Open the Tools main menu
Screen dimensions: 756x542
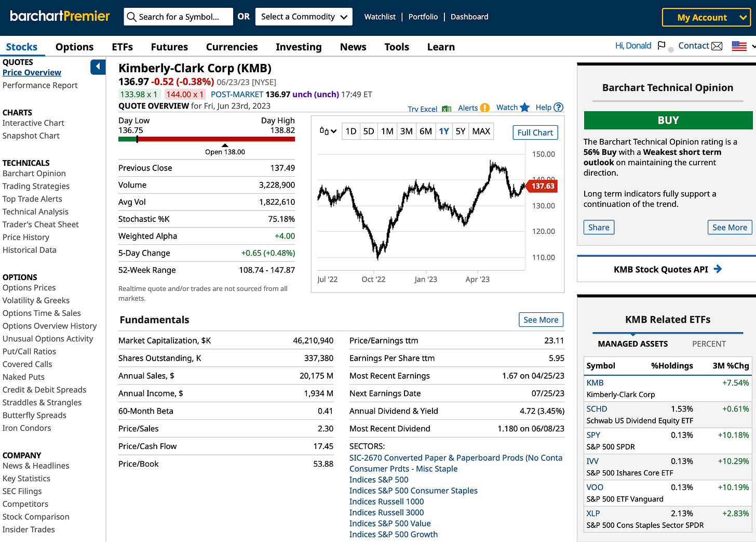[397, 47]
